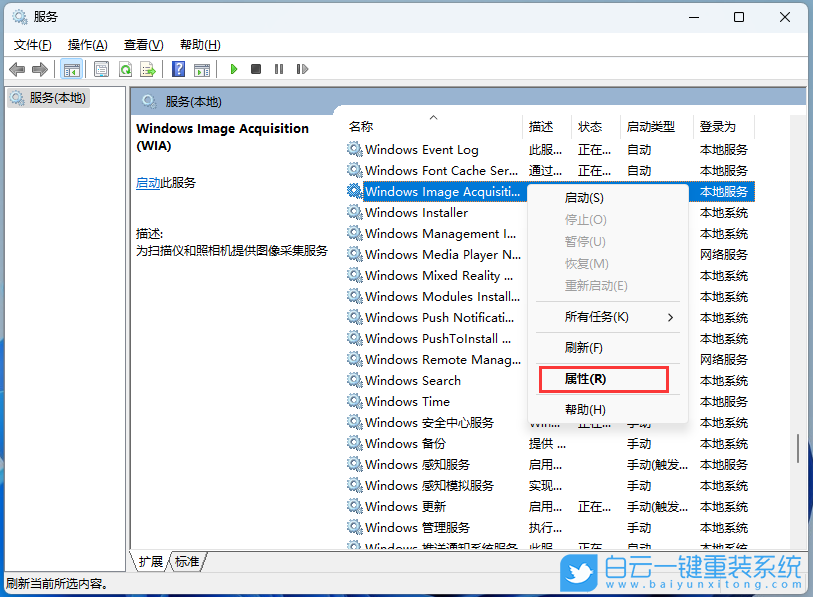
Task: Click the Export List toolbar icon
Action: [x=147, y=69]
